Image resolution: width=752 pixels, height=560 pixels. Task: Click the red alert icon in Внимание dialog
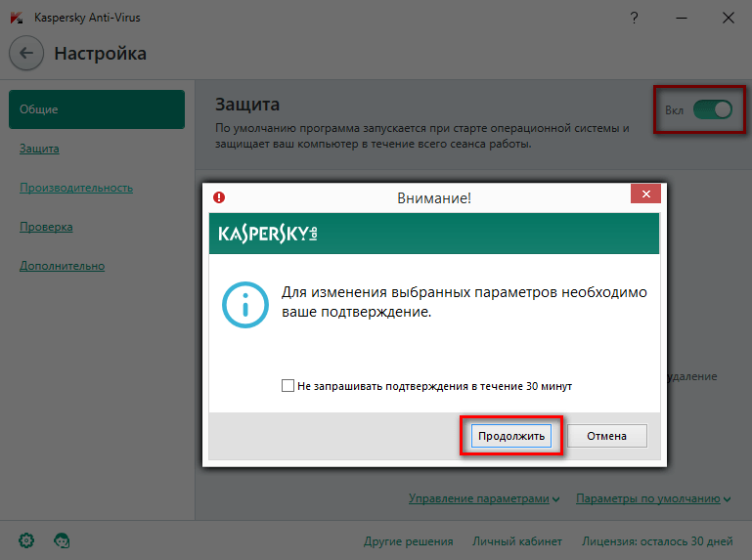[219, 197]
